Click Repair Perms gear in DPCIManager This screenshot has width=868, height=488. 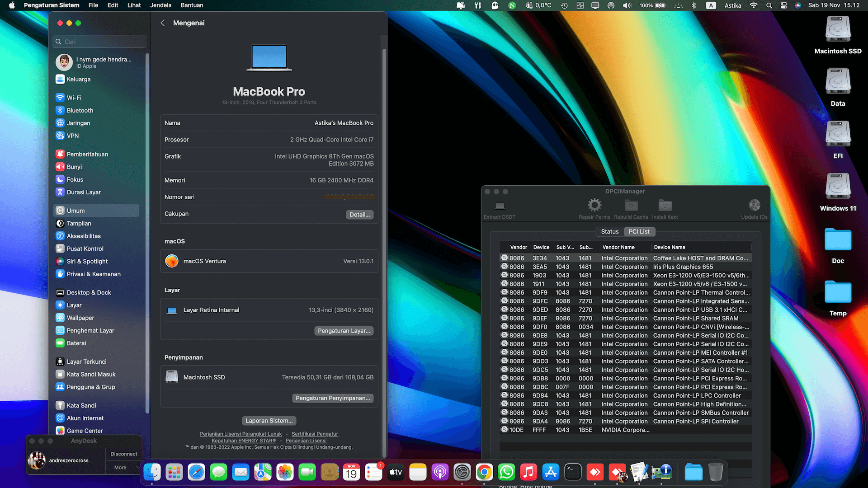[x=594, y=209]
